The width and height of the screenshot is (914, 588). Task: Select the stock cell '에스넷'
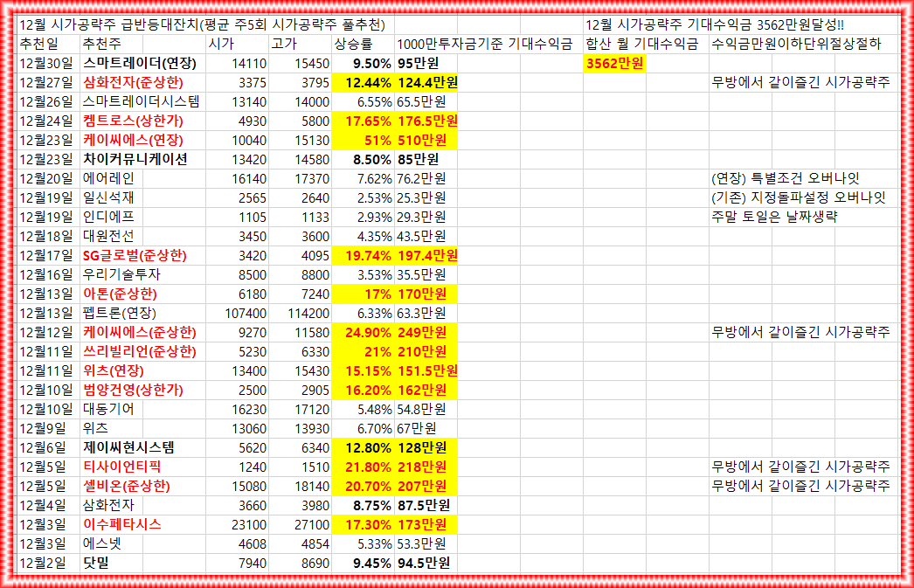(x=102, y=544)
